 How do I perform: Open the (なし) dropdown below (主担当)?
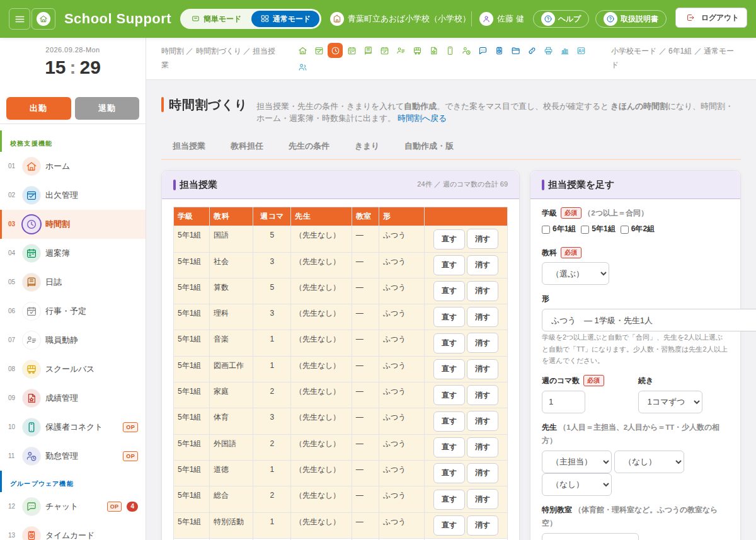[x=576, y=485]
